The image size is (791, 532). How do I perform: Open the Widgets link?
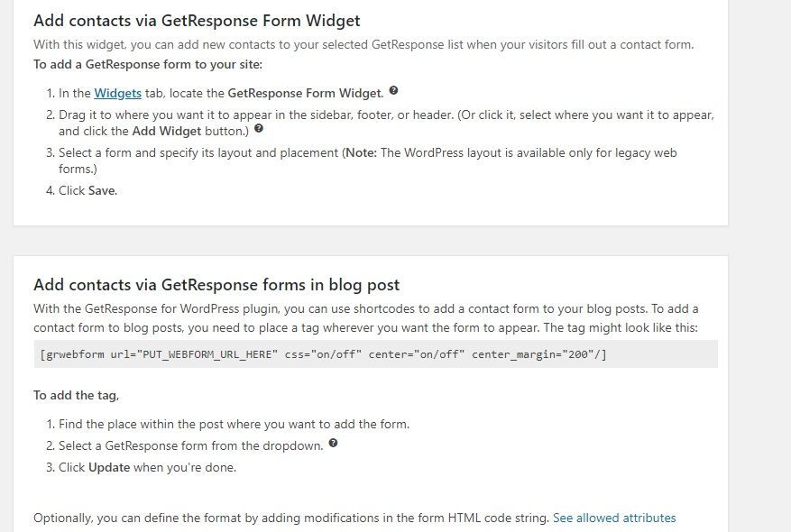point(117,93)
